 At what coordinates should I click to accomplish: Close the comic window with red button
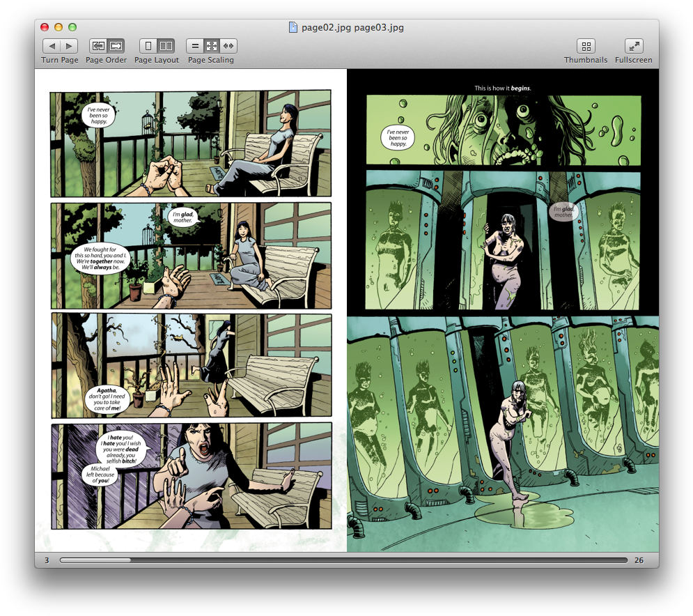click(x=44, y=27)
